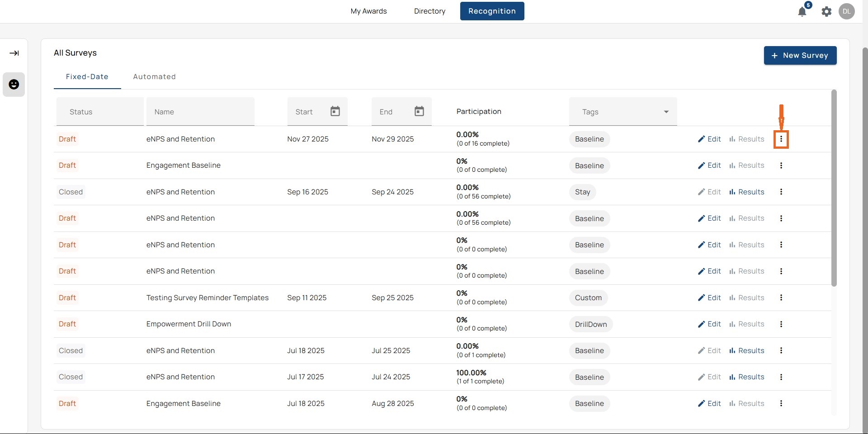
Task: Edit the 0 of 56 complete draft survey
Action: click(709, 218)
